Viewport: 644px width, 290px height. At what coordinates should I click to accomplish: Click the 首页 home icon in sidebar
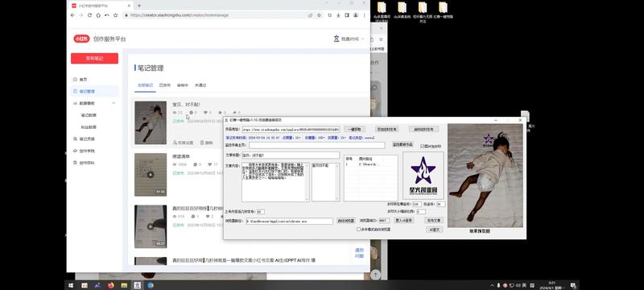pos(75,79)
